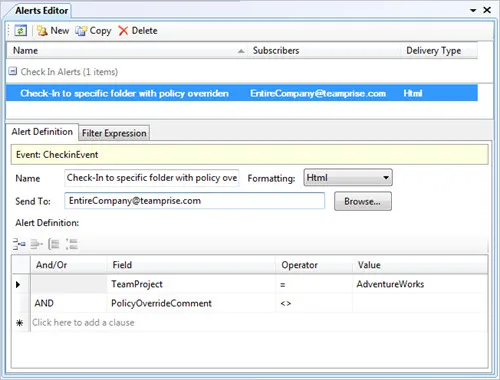Switch to the Alert Definition tab
The width and height of the screenshot is (500, 380).
tap(42, 132)
